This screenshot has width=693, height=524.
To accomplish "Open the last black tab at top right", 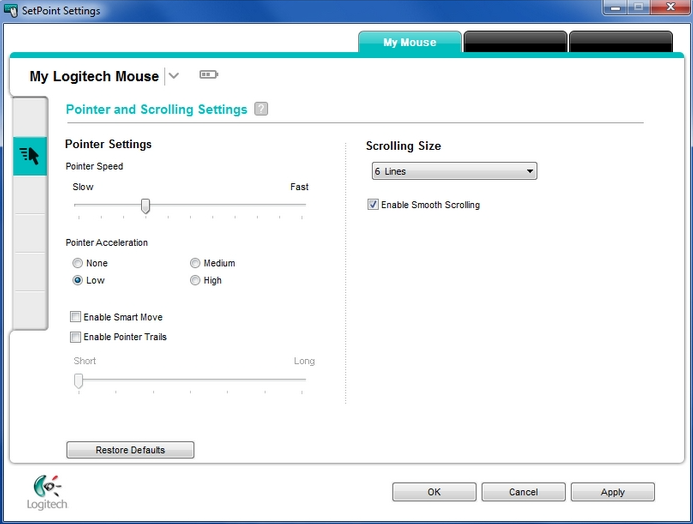I will point(621,42).
